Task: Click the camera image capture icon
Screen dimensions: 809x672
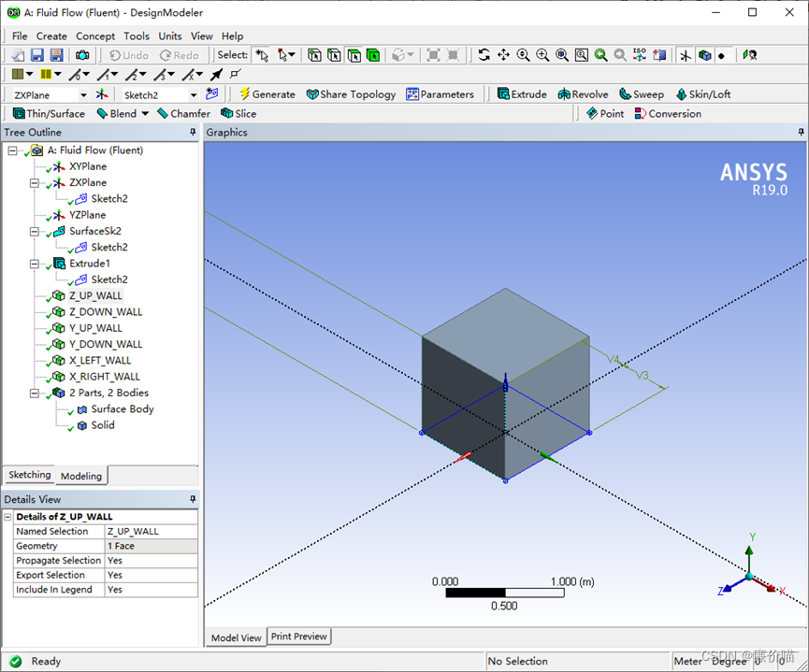Action: coord(82,55)
